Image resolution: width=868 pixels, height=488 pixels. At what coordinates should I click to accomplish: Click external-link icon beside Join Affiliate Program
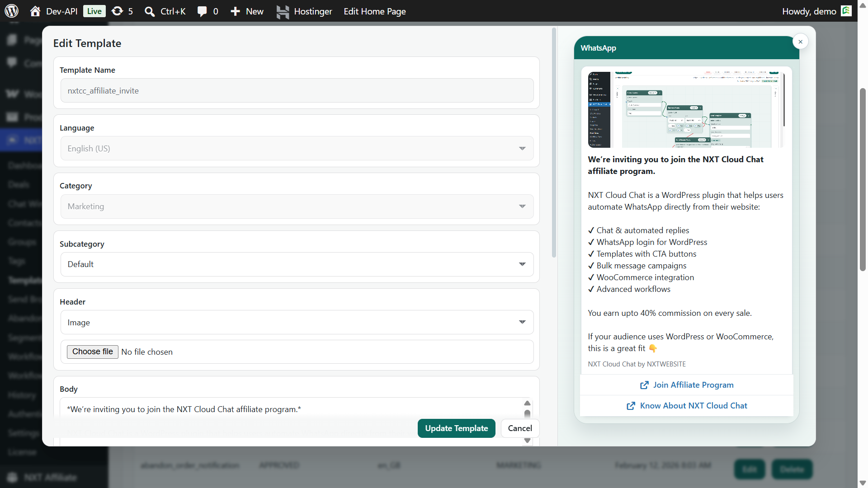click(644, 385)
